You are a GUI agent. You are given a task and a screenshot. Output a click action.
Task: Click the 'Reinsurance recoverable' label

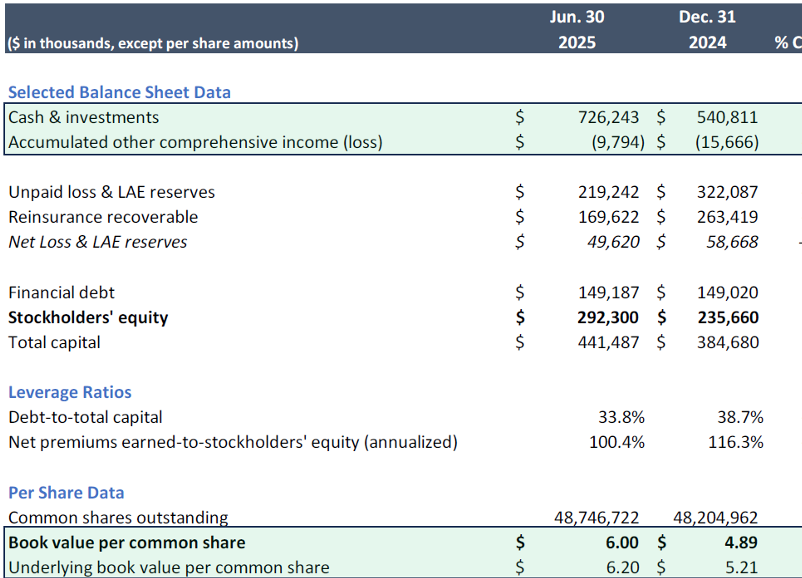[x=103, y=217]
